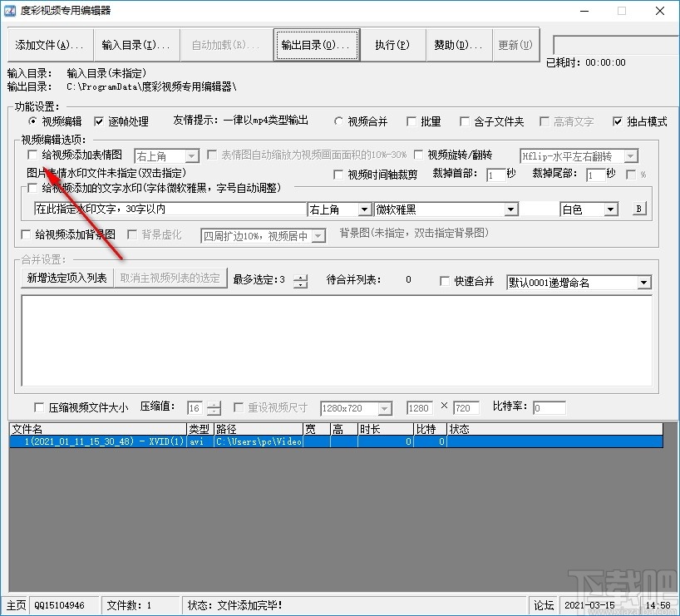680x616 pixels.
Task: Click 主页 homepage in the bottom status bar
Action: 13,605
